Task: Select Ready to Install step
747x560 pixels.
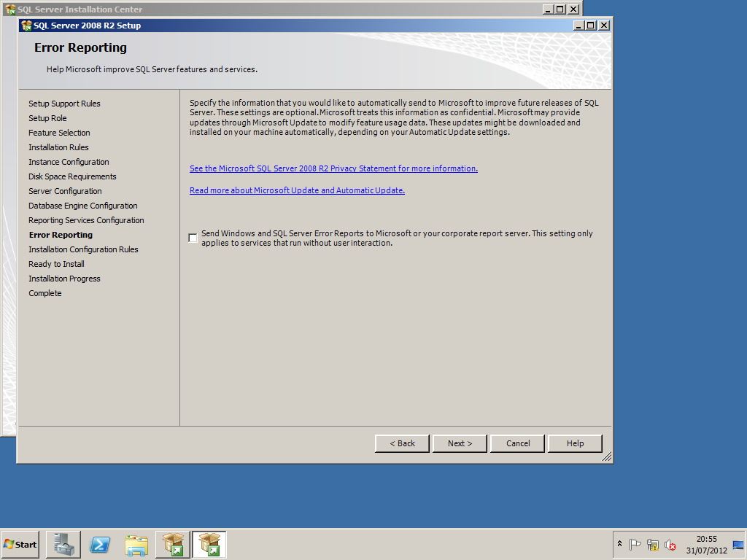Action: point(56,264)
